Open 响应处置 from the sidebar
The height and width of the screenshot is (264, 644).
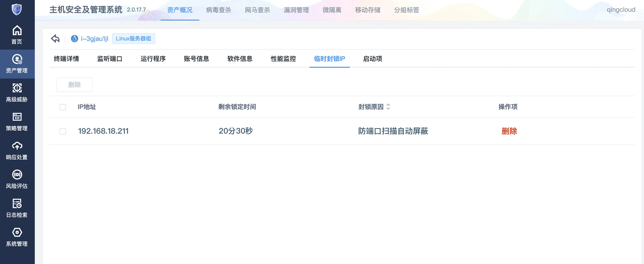(17, 150)
